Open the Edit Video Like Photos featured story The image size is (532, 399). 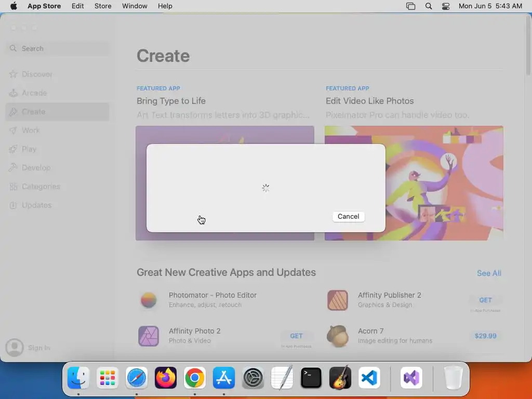coord(369,101)
